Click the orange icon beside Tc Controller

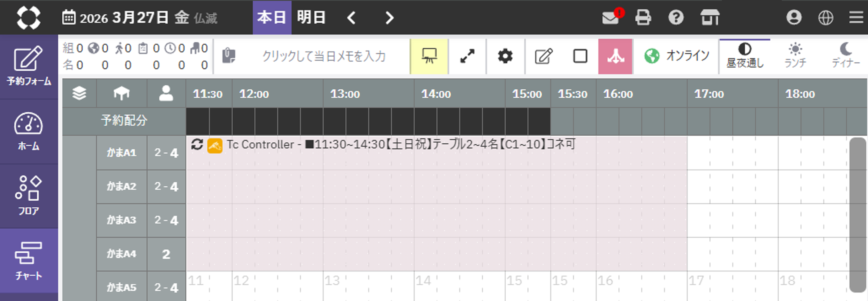(x=215, y=146)
